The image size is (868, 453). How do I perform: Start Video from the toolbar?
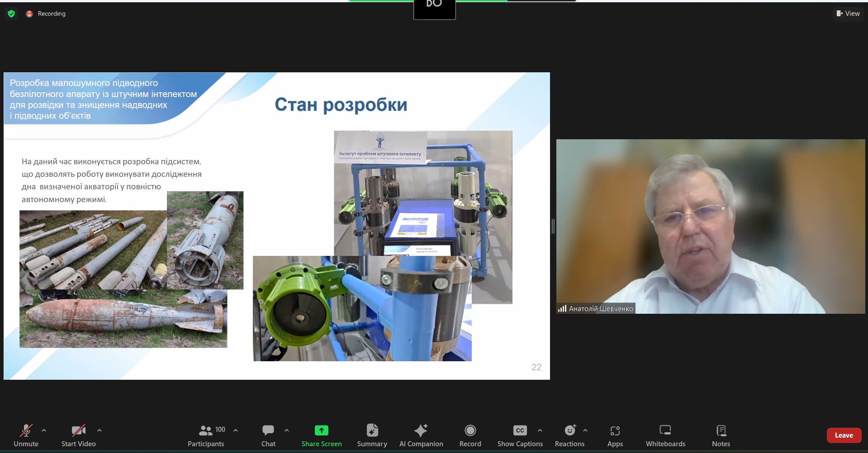click(79, 435)
